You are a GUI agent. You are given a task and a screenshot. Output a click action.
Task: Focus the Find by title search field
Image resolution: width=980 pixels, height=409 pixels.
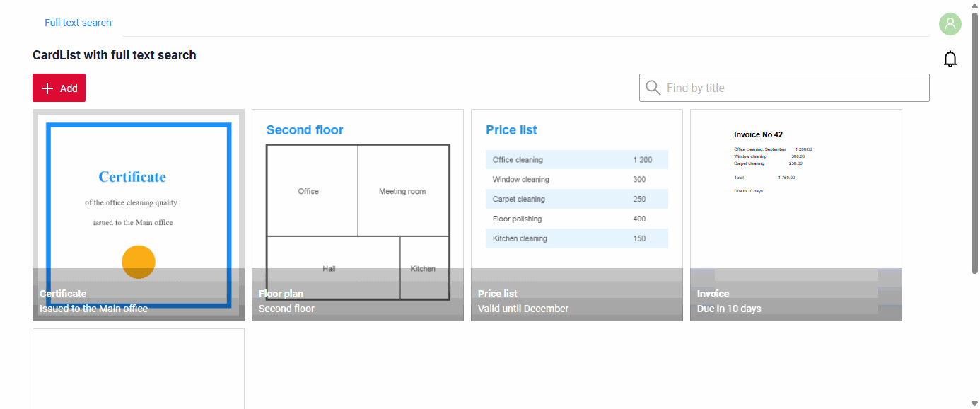tap(784, 88)
